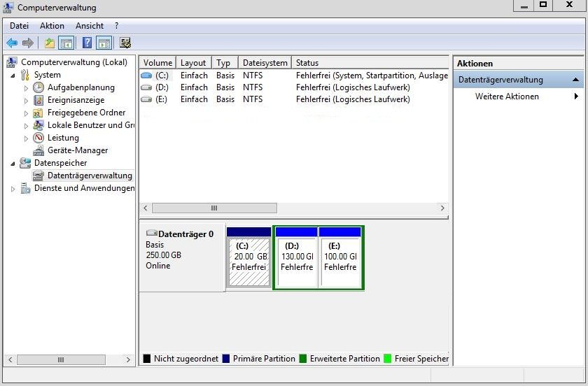Sort by the Typ column header
588x386 pixels.
(x=225, y=62)
